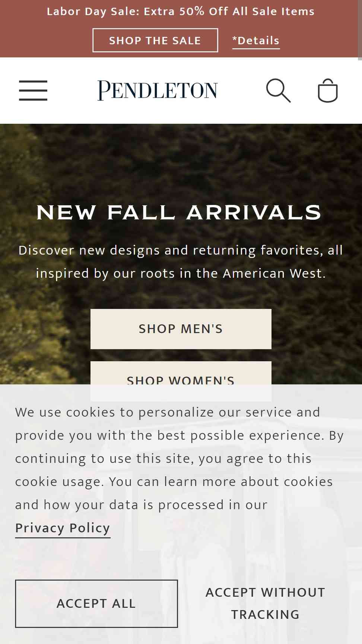Click the cookie notice paragraph text

pos(179,458)
